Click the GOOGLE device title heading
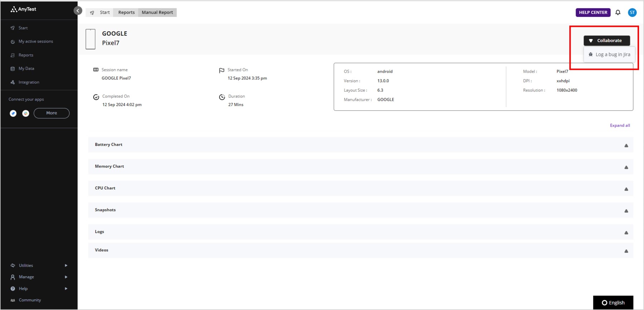Screen dimensions: 644x310 (114, 34)
